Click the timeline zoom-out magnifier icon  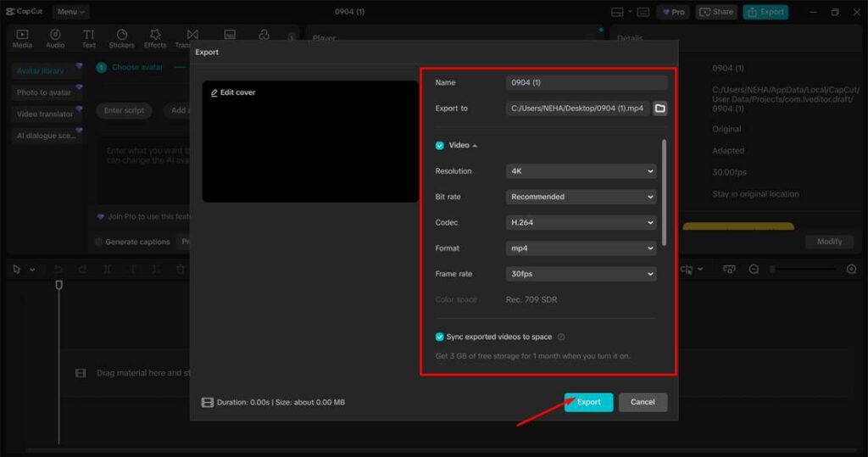[x=754, y=269]
